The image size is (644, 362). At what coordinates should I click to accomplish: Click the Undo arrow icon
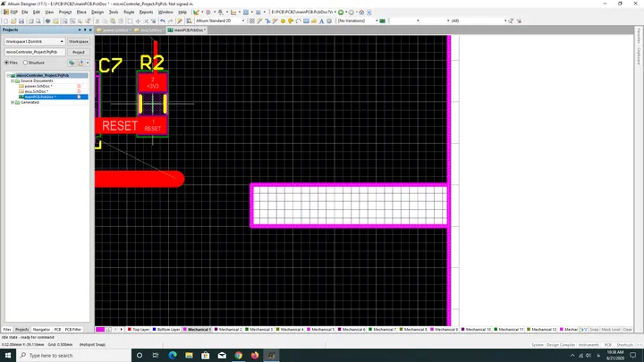click(163, 21)
